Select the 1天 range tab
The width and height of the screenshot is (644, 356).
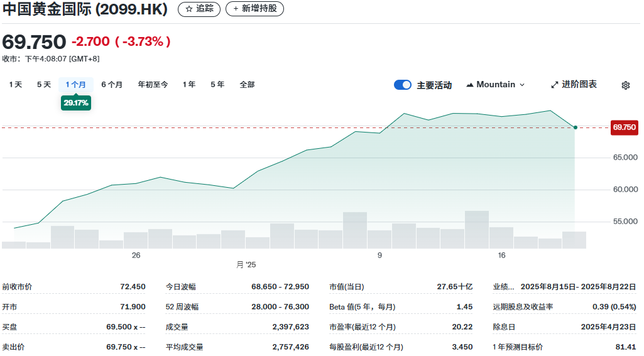16,85
